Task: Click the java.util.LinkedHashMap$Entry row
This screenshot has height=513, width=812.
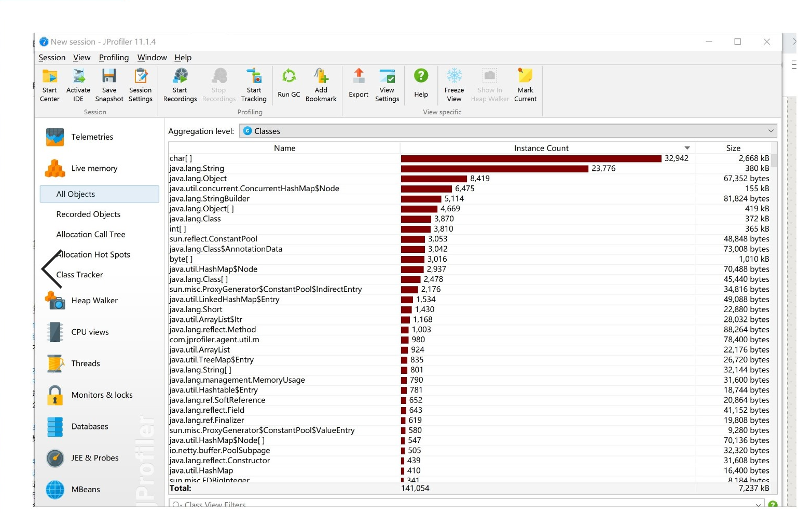Action: [470, 300]
